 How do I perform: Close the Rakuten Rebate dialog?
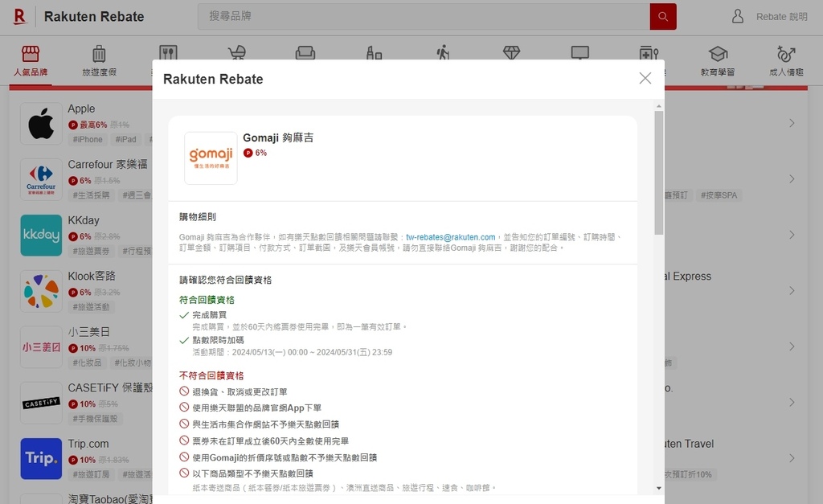pyautogui.click(x=645, y=78)
